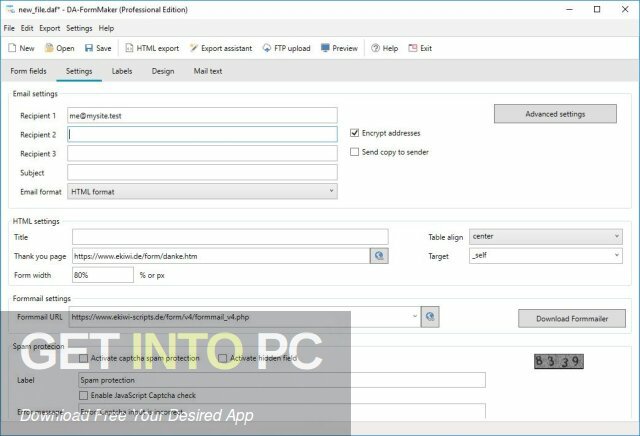Open the File menu
Viewport: 640px width, 436px height.
[9, 28]
